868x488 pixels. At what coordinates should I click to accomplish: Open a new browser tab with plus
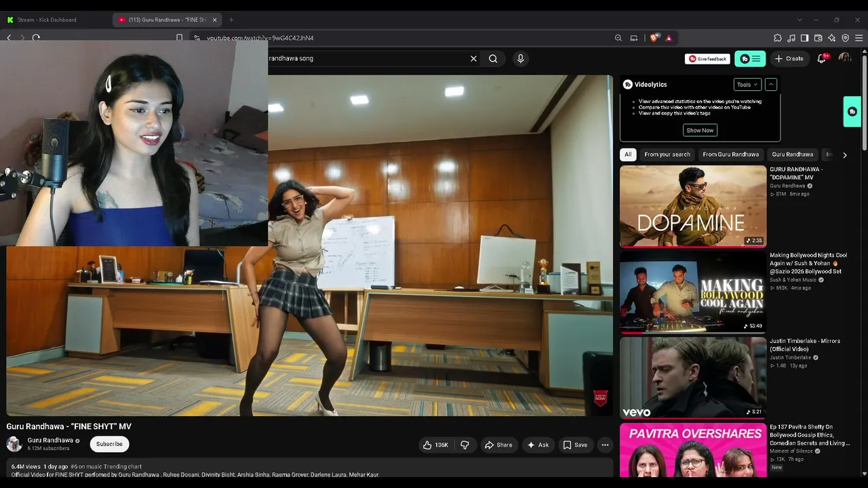click(231, 20)
